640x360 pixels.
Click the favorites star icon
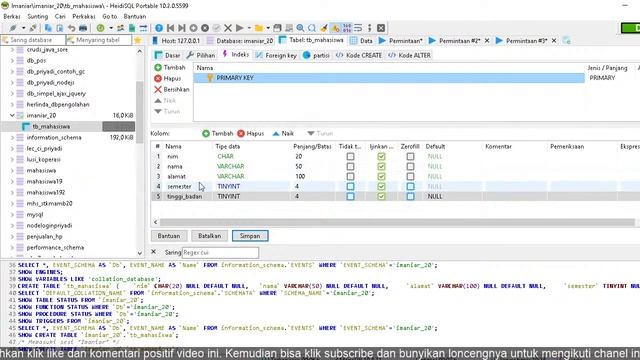tap(138, 40)
